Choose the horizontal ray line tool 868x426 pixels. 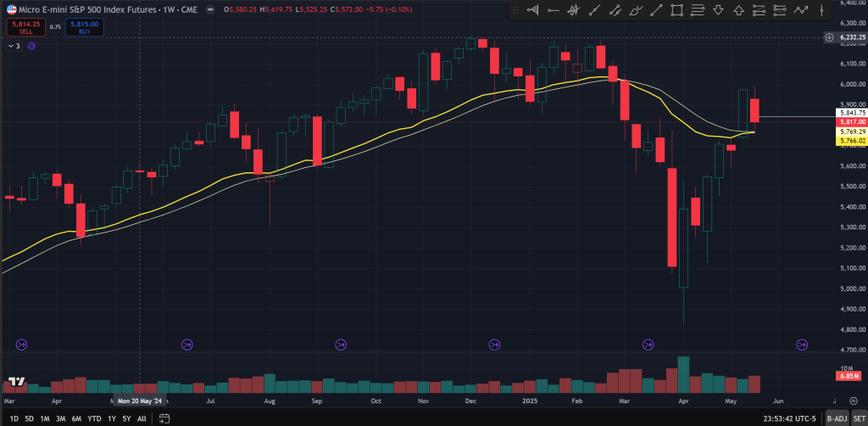click(x=554, y=10)
